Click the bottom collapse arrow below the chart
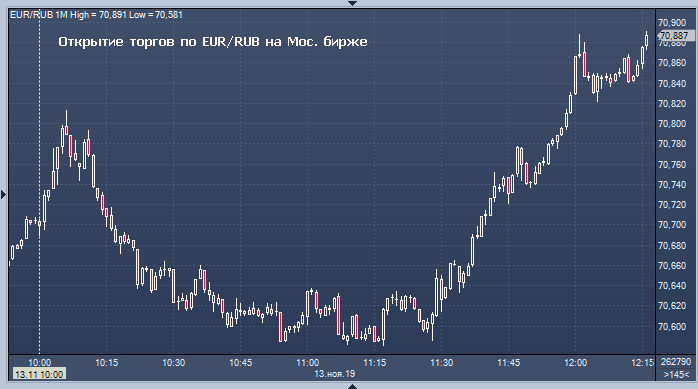Screen dimensions: 698x389 [352, 386]
